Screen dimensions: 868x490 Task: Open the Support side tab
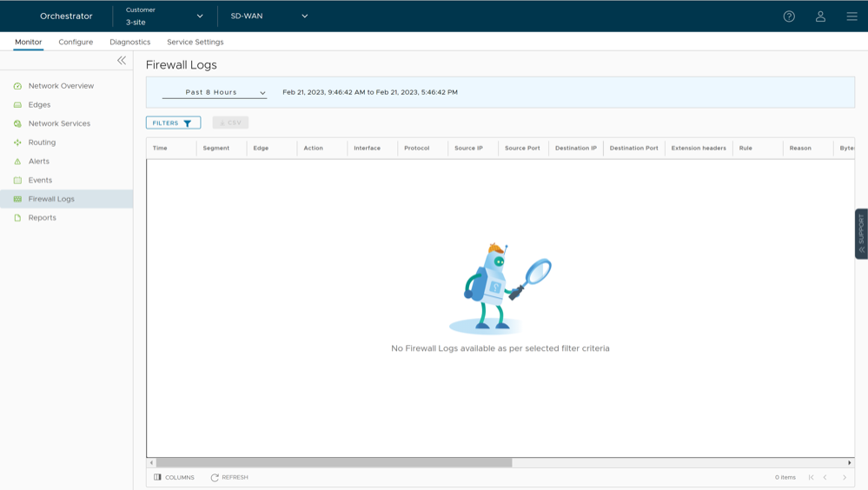(x=861, y=234)
